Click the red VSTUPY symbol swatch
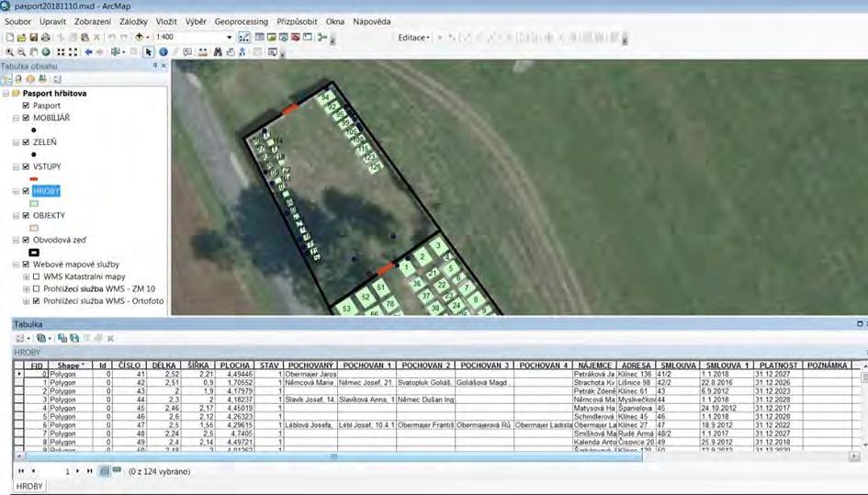The width and height of the screenshot is (868, 495). pyautogui.click(x=34, y=179)
